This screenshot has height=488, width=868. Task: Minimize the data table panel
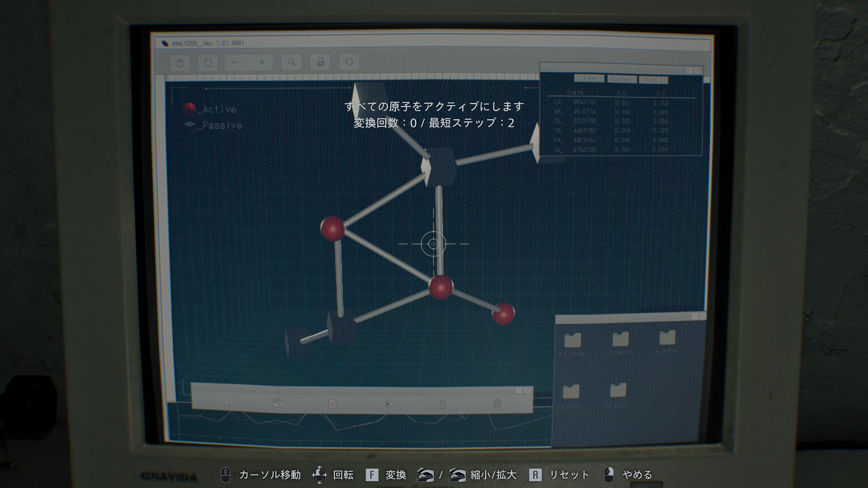pos(689,70)
